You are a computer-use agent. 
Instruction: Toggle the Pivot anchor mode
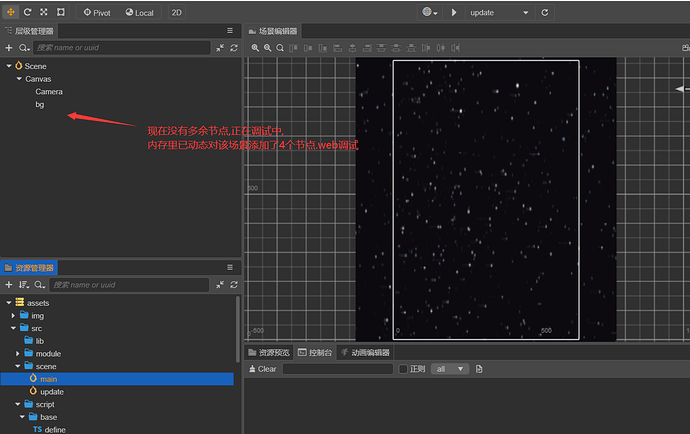tap(97, 13)
